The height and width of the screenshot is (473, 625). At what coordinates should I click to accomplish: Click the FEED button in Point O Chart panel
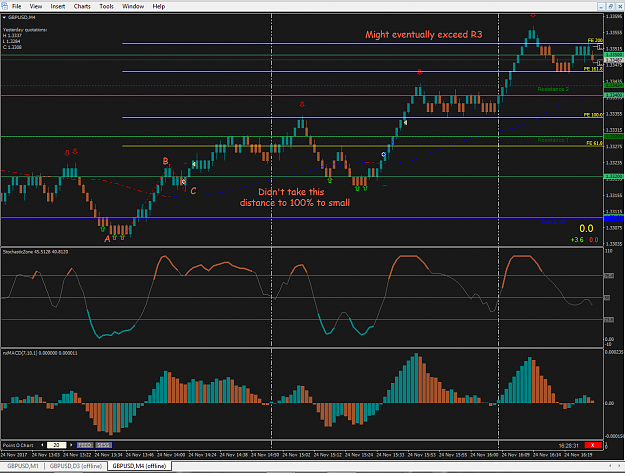click(x=84, y=445)
